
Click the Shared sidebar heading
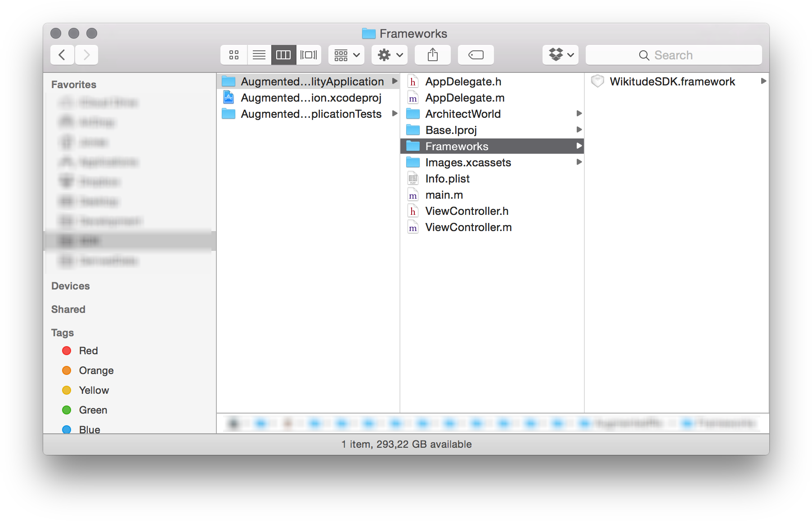coord(68,309)
